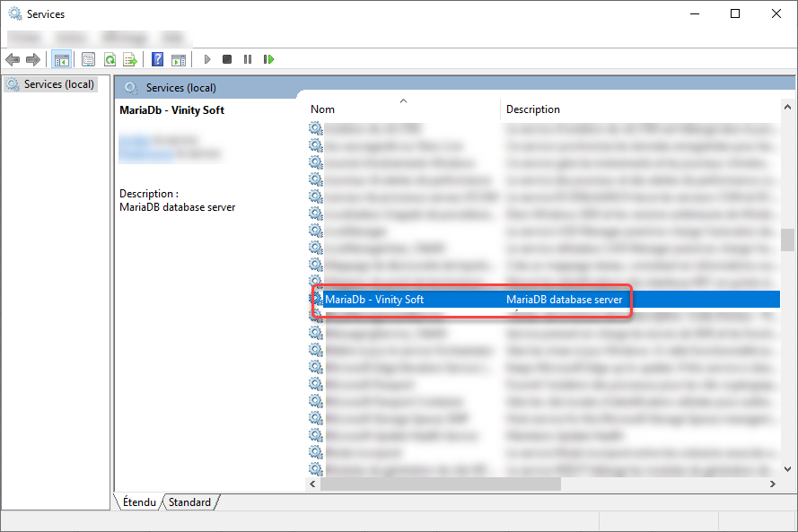Stop the service with the square icon
This screenshot has height=532, width=798.
pos(227,59)
